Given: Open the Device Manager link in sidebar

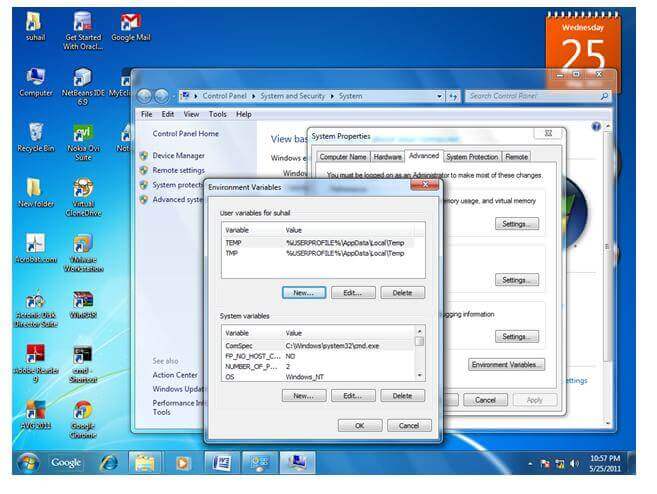Looking at the screenshot, I should (177, 155).
